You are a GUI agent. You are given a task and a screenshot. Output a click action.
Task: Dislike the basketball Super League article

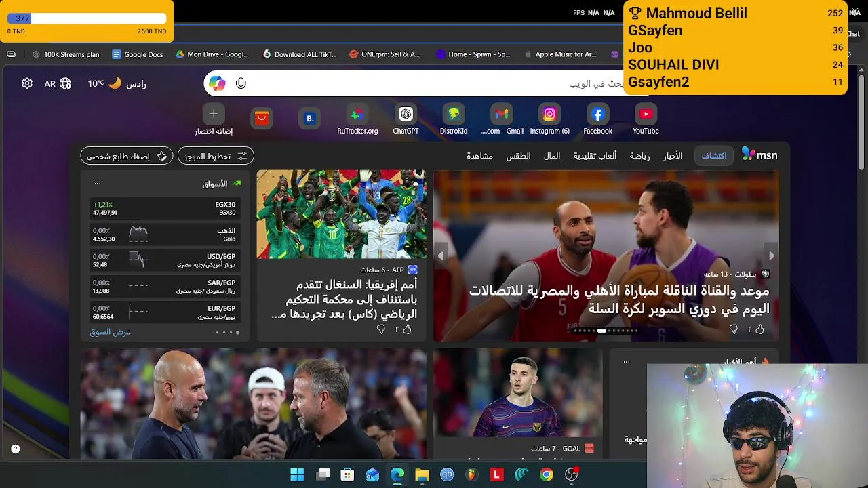tap(733, 329)
